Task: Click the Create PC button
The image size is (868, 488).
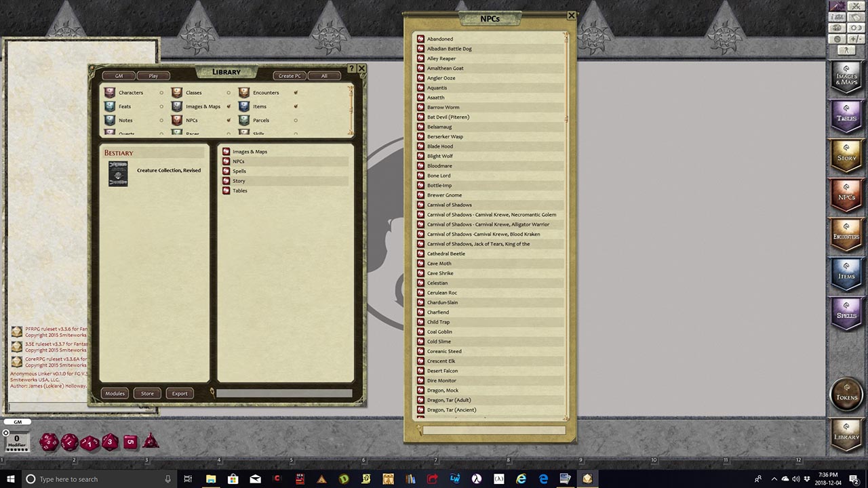Action: click(x=289, y=75)
